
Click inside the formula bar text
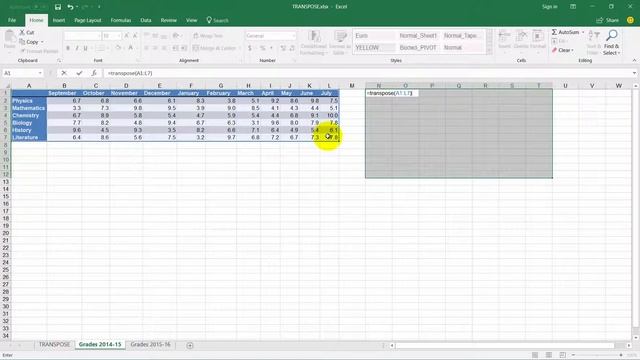pos(130,73)
